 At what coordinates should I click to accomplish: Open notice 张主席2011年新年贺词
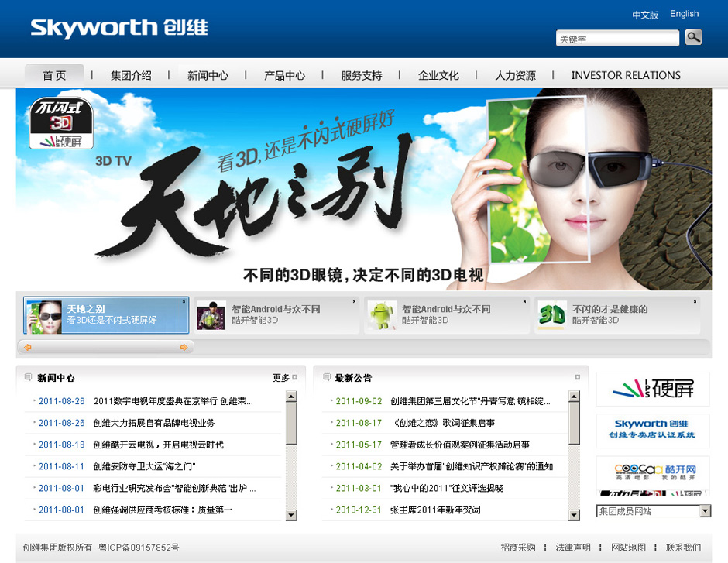(435, 510)
